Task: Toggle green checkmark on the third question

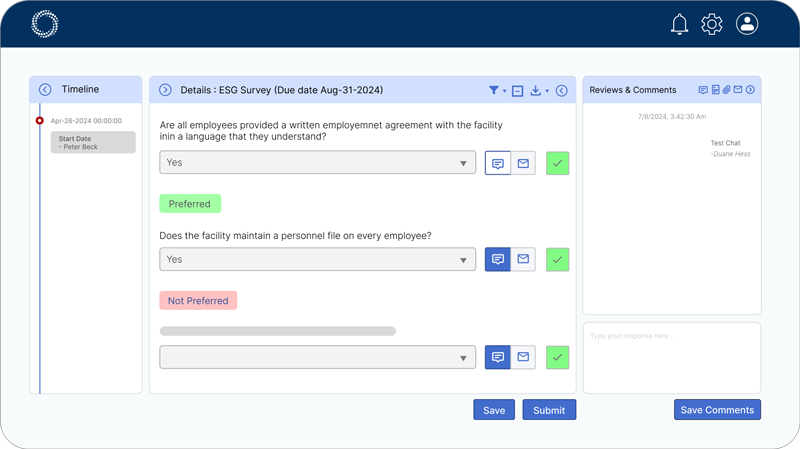Action: coord(558,357)
